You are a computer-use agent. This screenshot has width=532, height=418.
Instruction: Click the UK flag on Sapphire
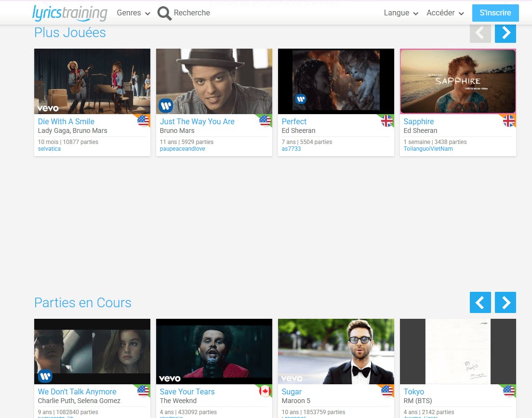[508, 121]
